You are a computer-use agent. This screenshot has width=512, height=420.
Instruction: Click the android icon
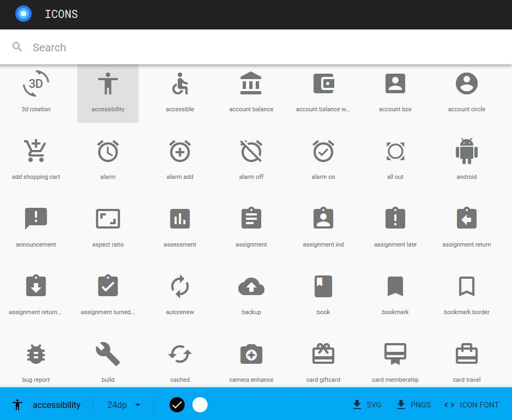[466, 151]
